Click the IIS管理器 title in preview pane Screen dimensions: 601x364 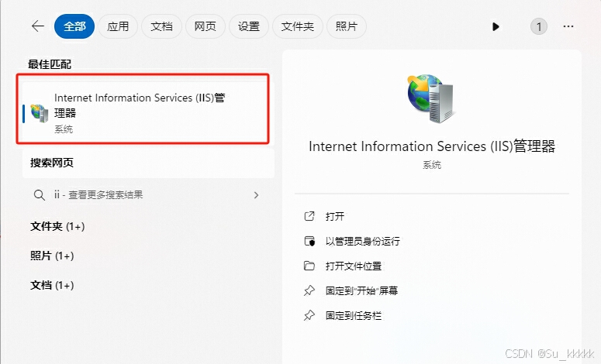point(432,146)
